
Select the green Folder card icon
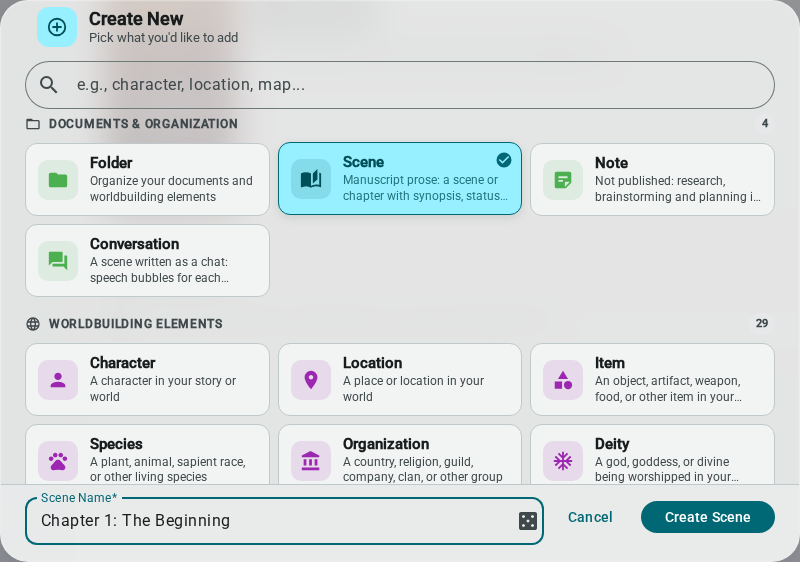(58, 180)
